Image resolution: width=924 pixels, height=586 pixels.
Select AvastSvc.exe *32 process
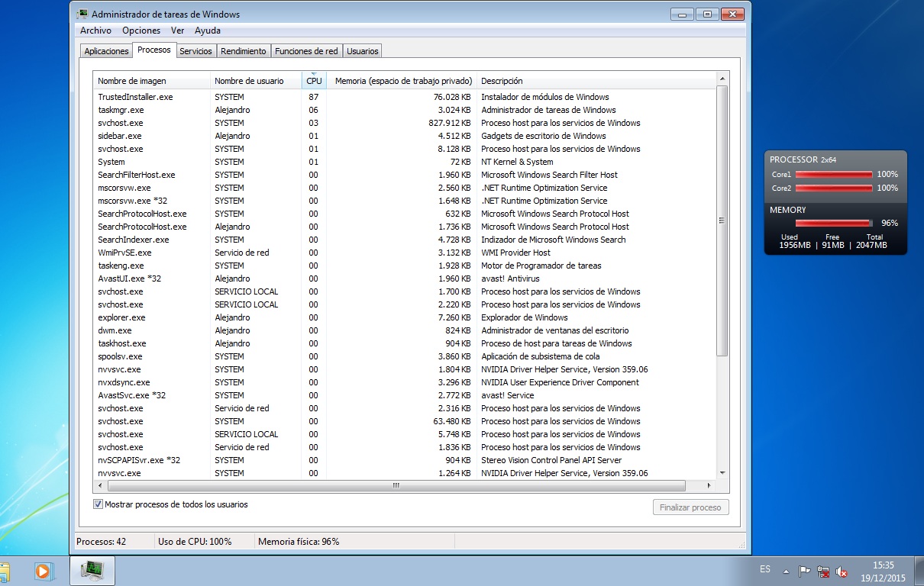coord(405,395)
